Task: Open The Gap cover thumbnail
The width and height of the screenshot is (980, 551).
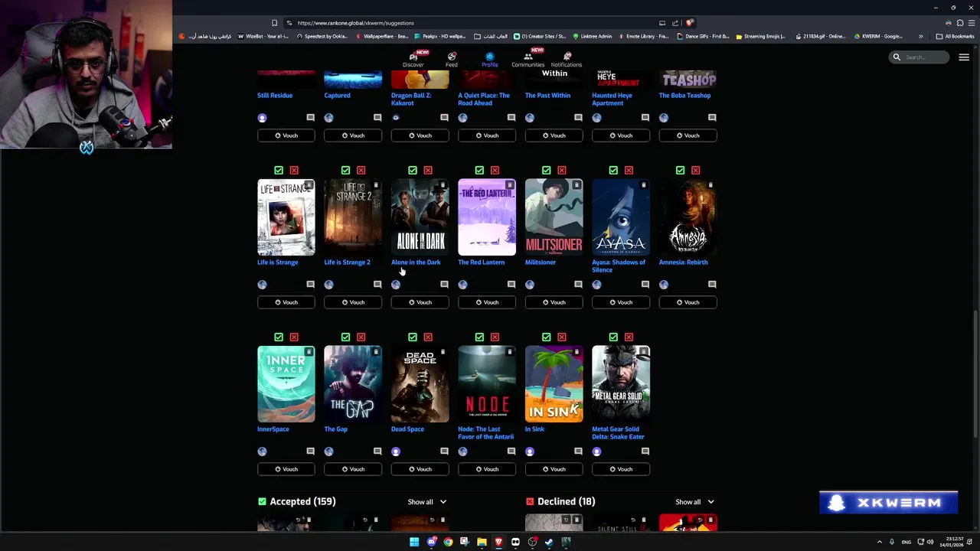Action: tap(353, 384)
